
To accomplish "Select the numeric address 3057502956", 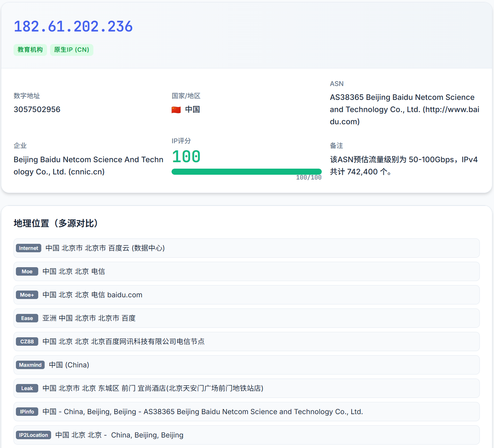I will (37, 109).
